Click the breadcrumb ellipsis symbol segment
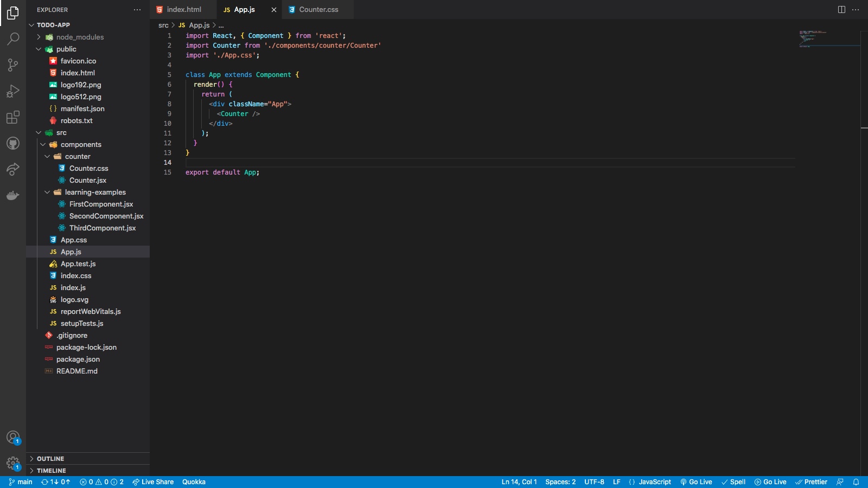The width and height of the screenshot is (868, 488). (x=221, y=25)
